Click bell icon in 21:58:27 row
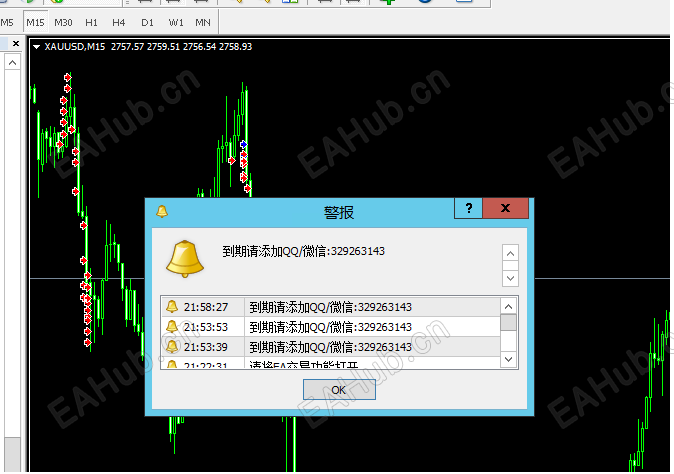This screenshot has width=674, height=474. pos(172,306)
